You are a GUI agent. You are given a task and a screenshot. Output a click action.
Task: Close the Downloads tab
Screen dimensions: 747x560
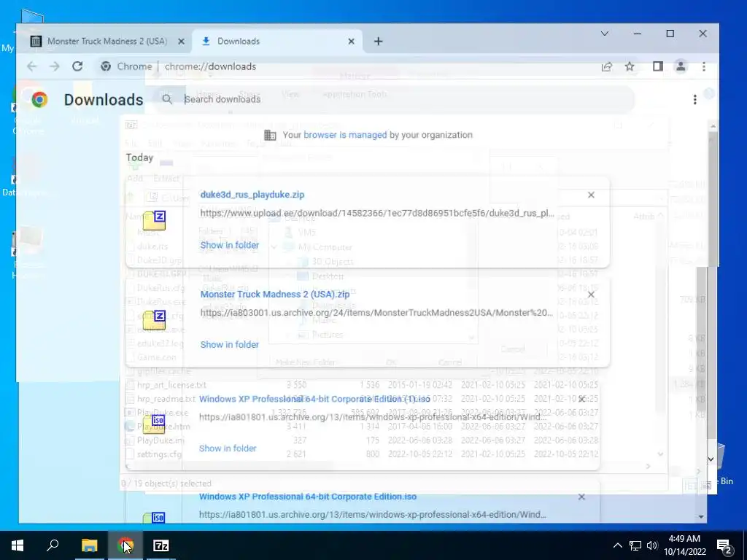click(x=351, y=42)
